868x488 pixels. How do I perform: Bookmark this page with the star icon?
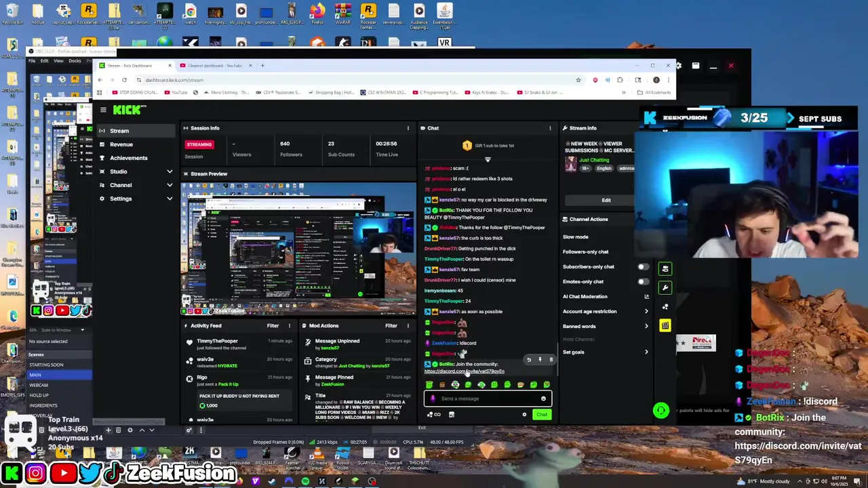point(578,80)
